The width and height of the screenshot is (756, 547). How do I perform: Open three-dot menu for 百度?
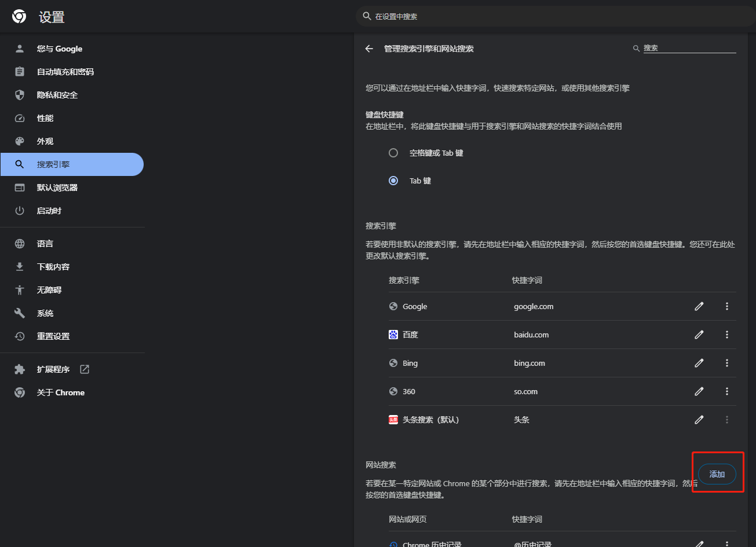pos(727,335)
